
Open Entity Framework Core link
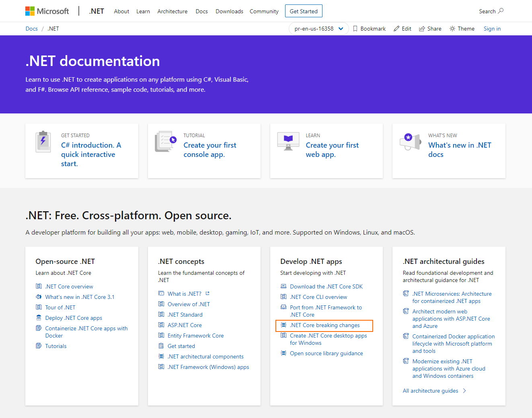pyautogui.click(x=196, y=336)
